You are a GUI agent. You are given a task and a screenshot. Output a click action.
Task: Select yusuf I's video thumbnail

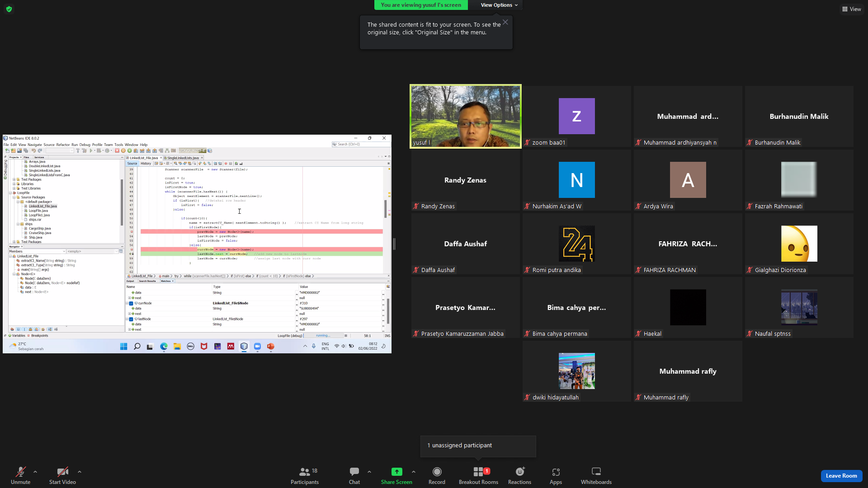tap(466, 116)
